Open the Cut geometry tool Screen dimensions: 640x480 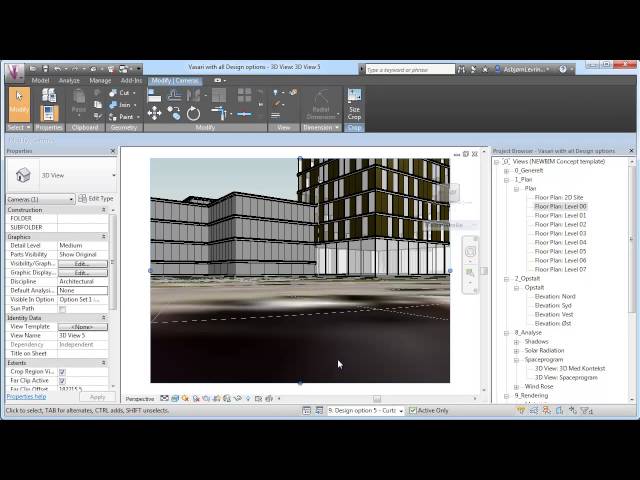pyautogui.click(x=124, y=92)
